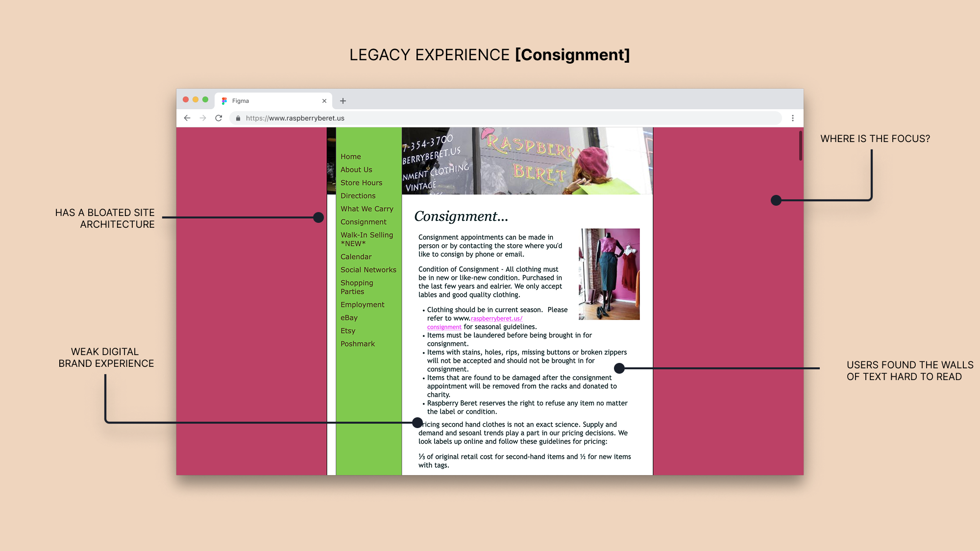Close the Figma browser tab

[x=324, y=101]
